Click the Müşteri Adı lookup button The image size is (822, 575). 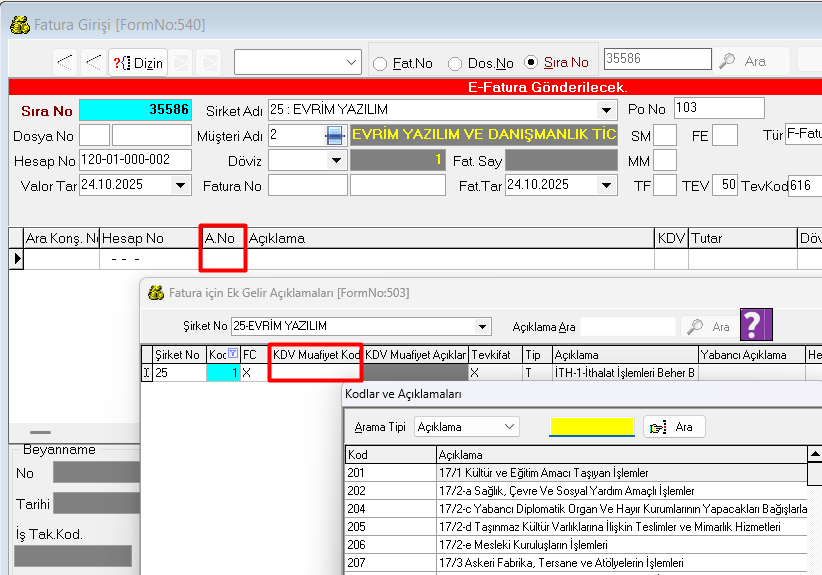point(334,135)
